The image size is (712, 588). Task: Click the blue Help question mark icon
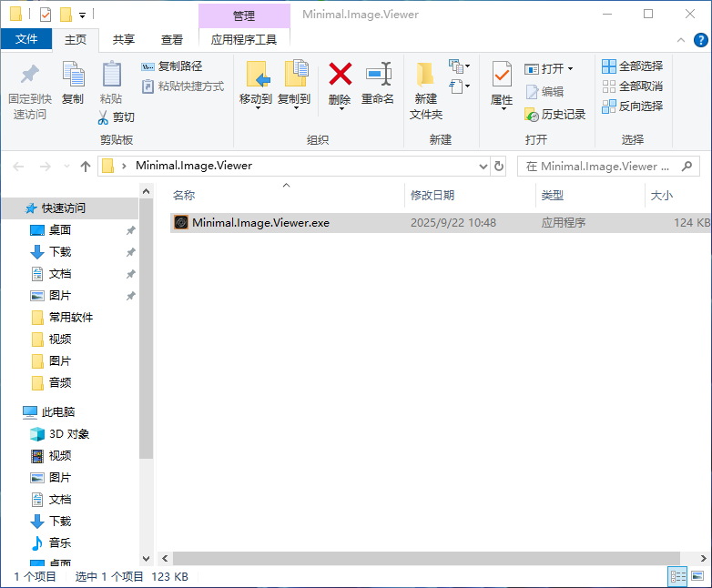701,40
